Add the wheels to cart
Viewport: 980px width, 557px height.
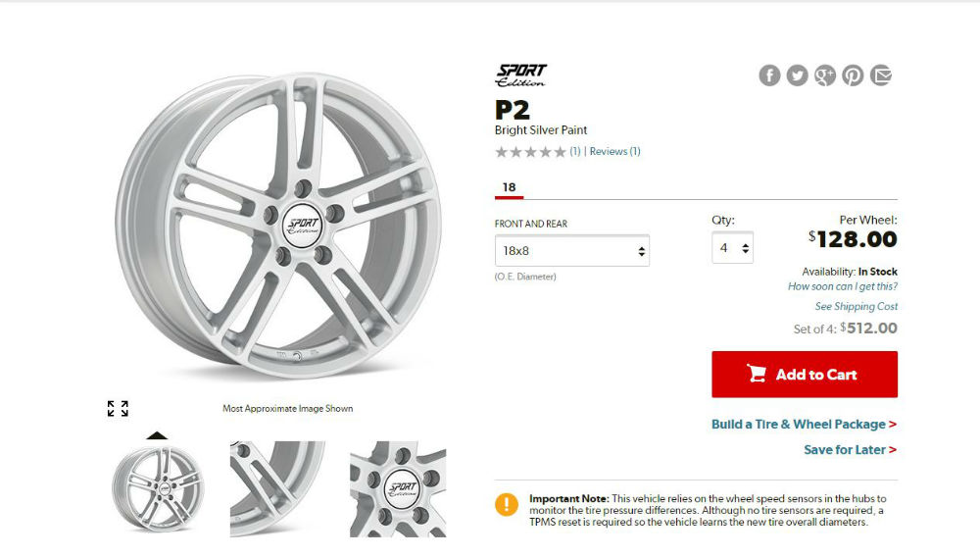[x=804, y=374]
